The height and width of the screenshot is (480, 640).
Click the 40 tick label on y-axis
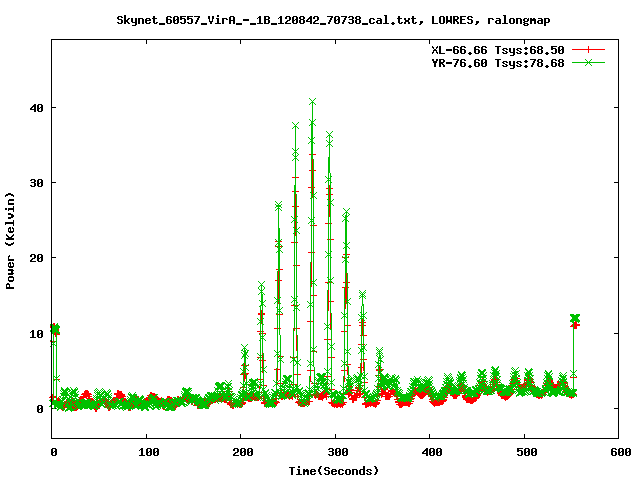tap(37, 108)
